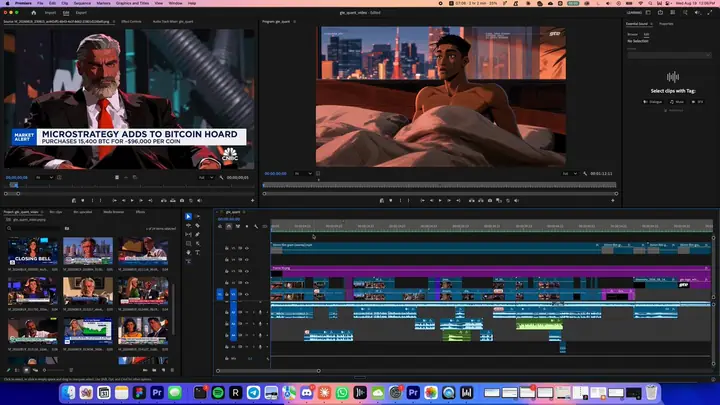
Task: Open Program monitor zoom level Fit dropdown
Action: tap(304, 174)
